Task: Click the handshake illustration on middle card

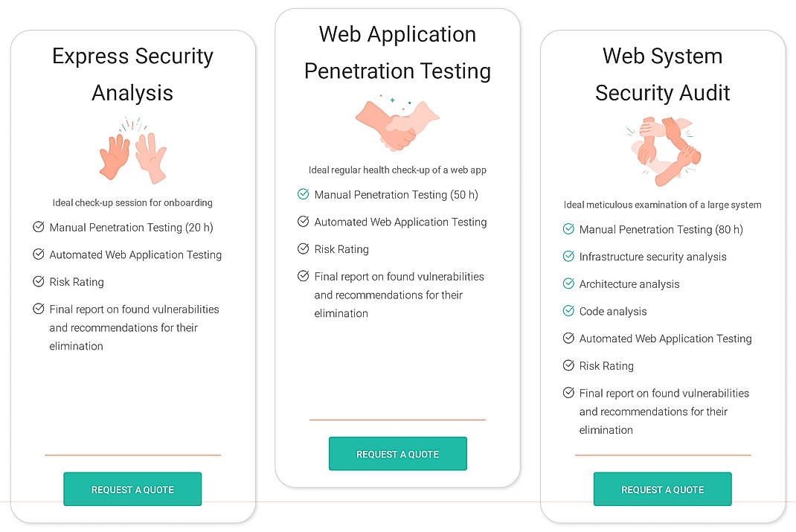Action: 397,123
